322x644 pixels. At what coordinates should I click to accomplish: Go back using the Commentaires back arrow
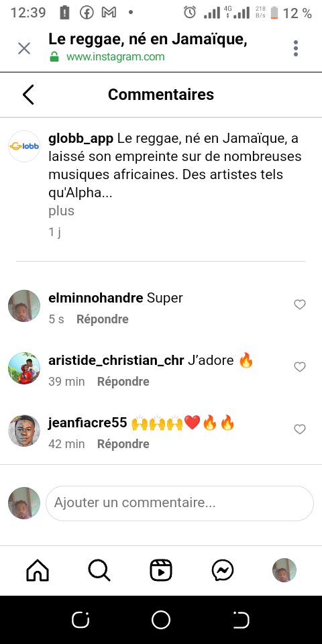tap(28, 95)
